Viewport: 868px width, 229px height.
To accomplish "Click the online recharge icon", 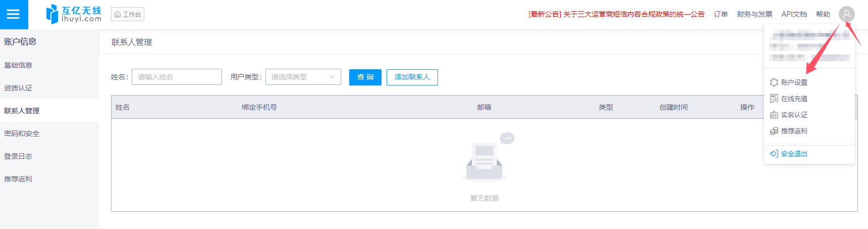I will (x=774, y=99).
